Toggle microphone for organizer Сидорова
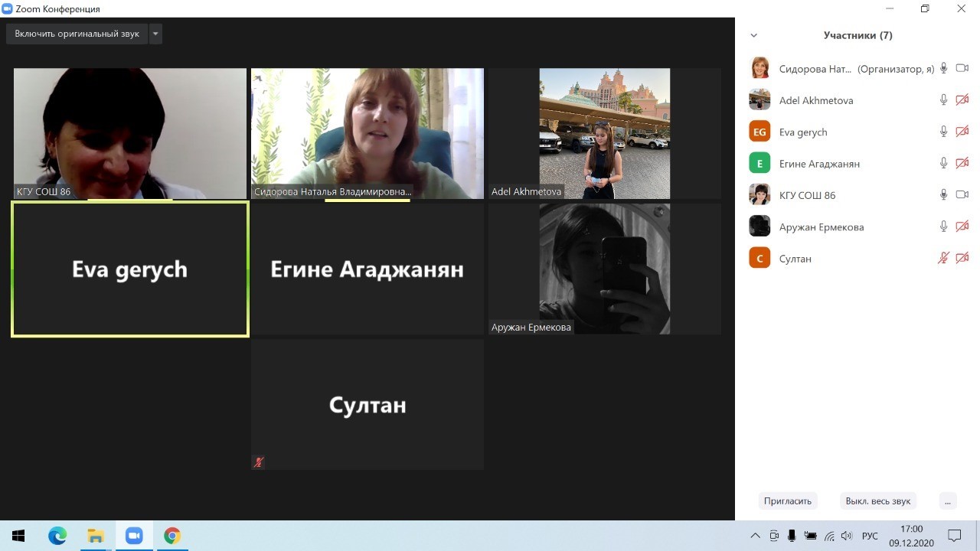This screenshot has height=551, width=980. (943, 68)
